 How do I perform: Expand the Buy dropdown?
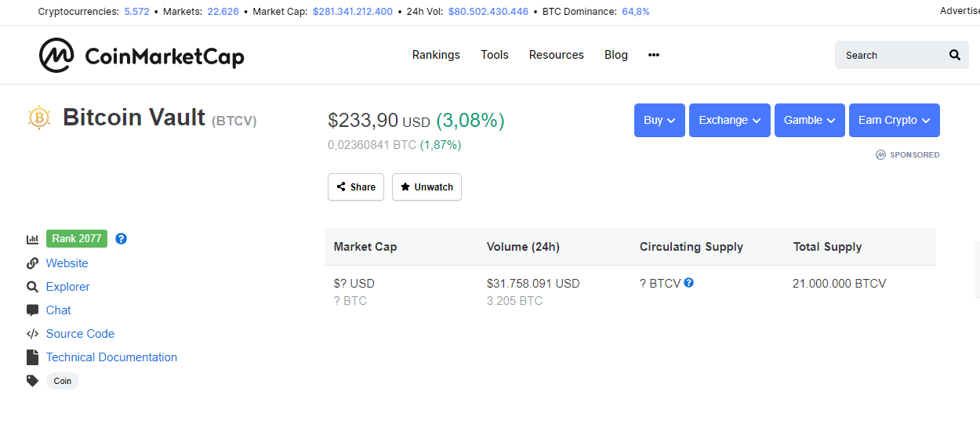[659, 120]
